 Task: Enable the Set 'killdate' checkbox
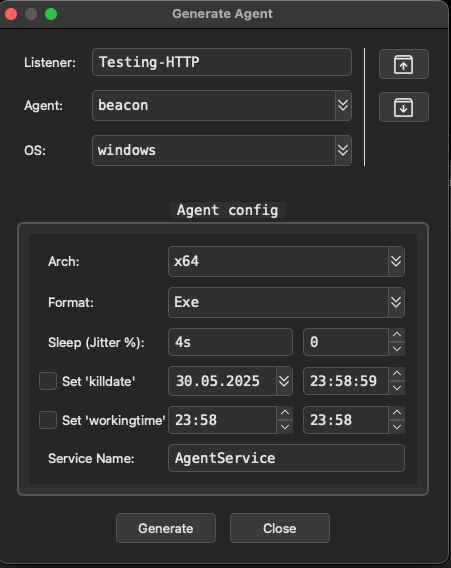click(x=48, y=381)
